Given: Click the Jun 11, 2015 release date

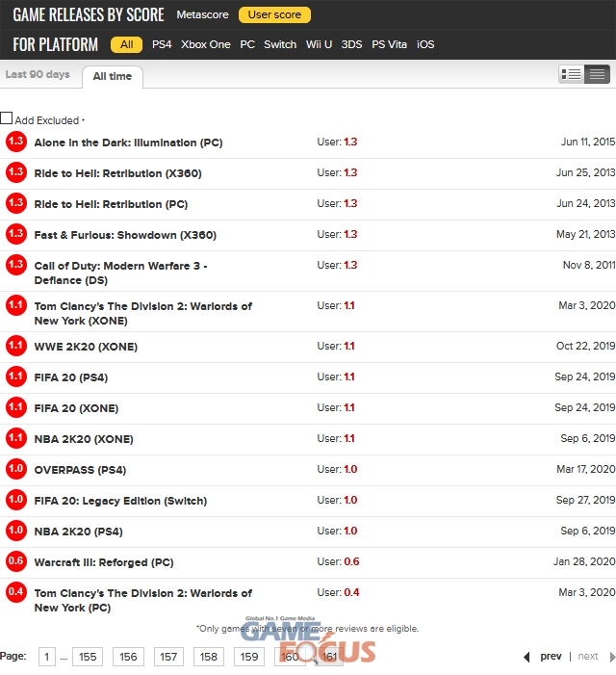Looking at the screenshot, I should click(x=588, y=142).
